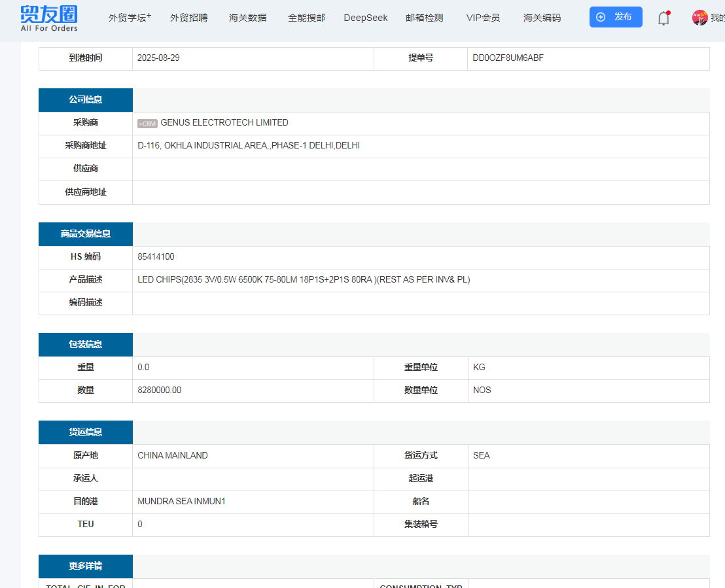Open 海关数据 navigation item

click(247, 18)
